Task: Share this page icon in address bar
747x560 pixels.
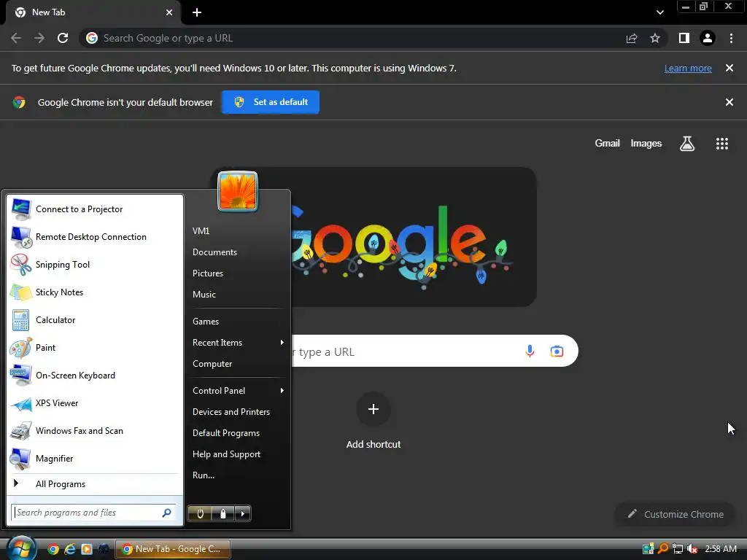Action: [x=632, y=38]
